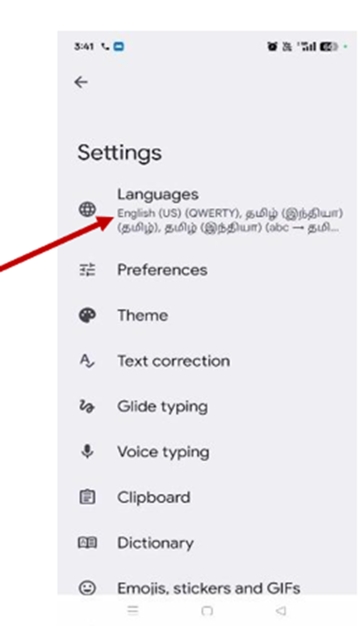
Task: Click the open book Dictionary icon
Action: (x=87, y=543)
